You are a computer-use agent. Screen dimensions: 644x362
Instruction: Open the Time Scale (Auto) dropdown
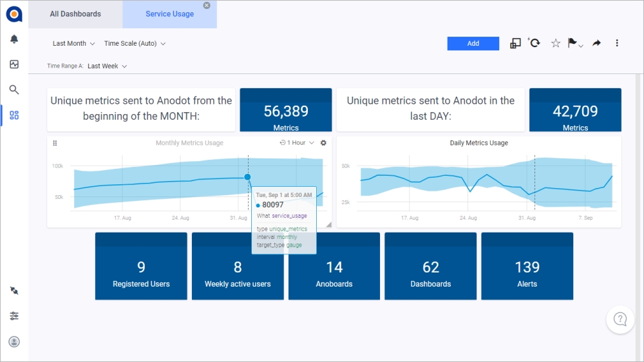coord(135,44)
